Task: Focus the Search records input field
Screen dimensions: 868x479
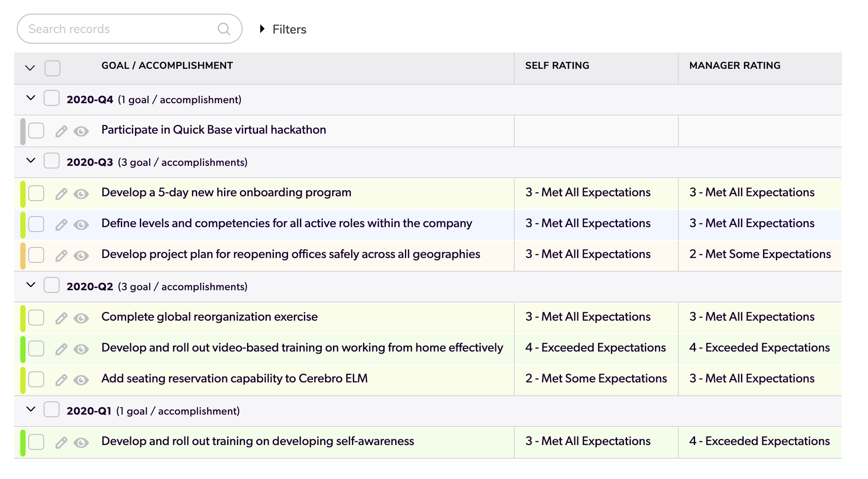Action: (x=119, y=29)
